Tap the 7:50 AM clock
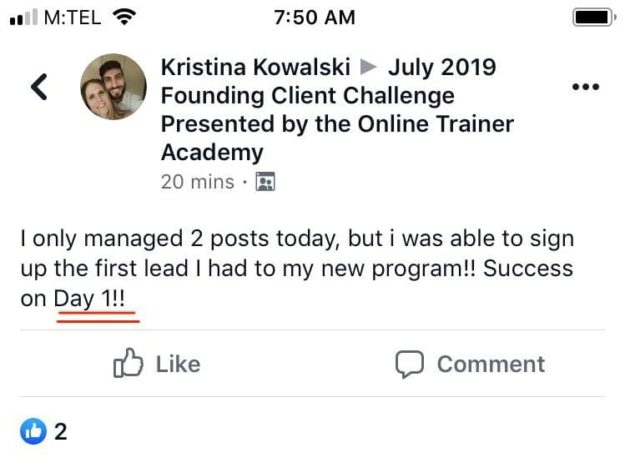Screen dimensions: 625x468 pyautogui.click(x=313, y=17)
